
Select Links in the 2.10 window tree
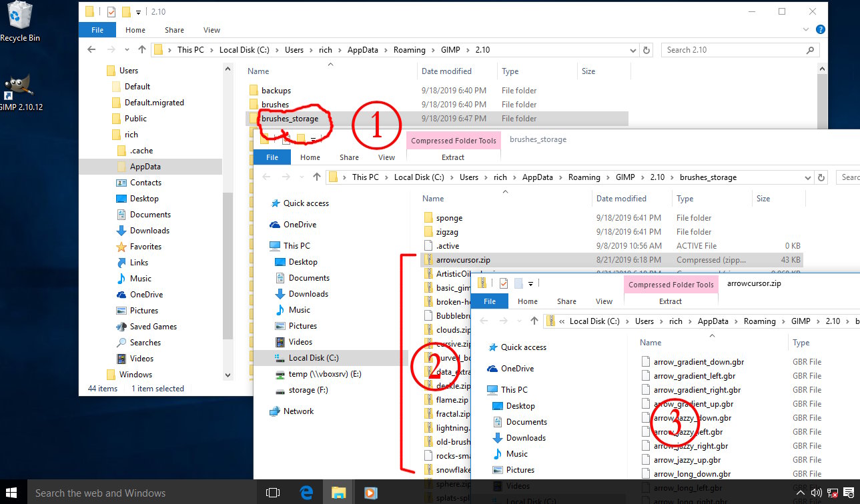click(139, 263)
